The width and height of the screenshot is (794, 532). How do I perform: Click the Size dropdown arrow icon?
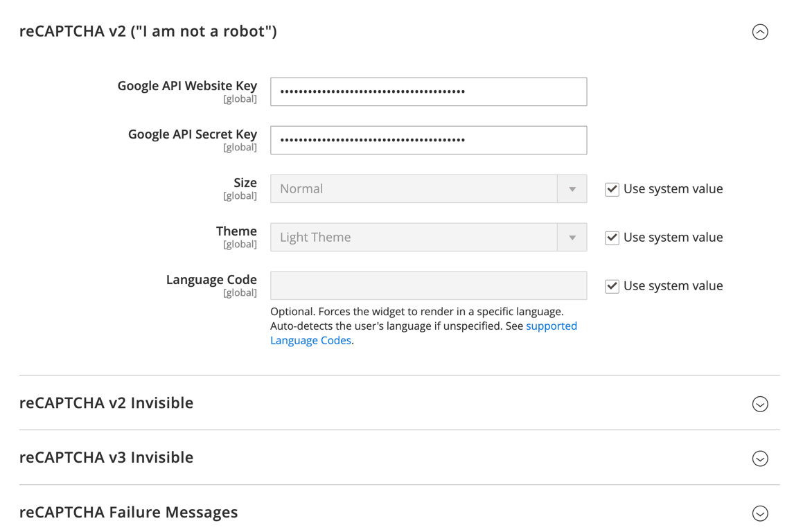pos(572,188)
